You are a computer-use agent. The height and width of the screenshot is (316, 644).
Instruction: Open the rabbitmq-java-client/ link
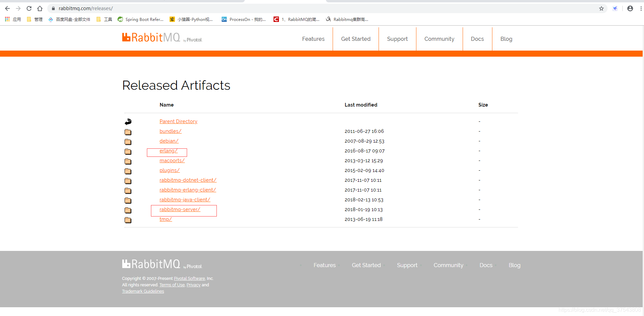185,200
